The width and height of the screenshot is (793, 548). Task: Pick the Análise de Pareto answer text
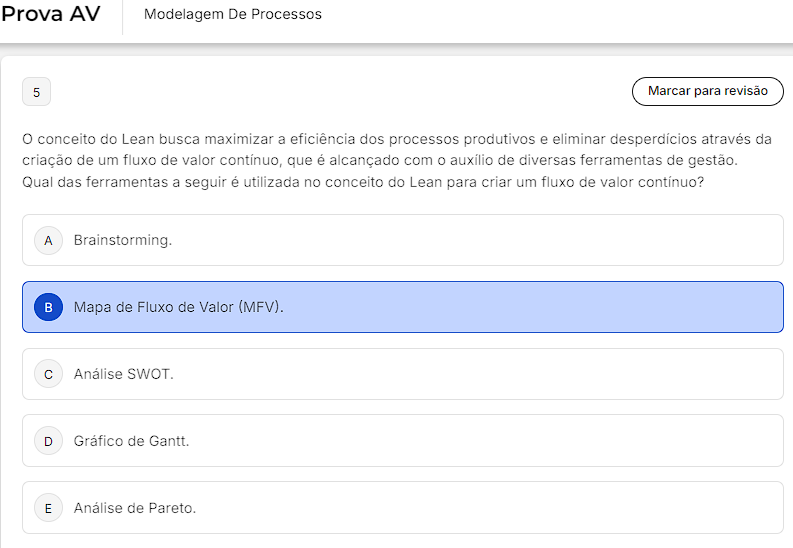point(135,508)
